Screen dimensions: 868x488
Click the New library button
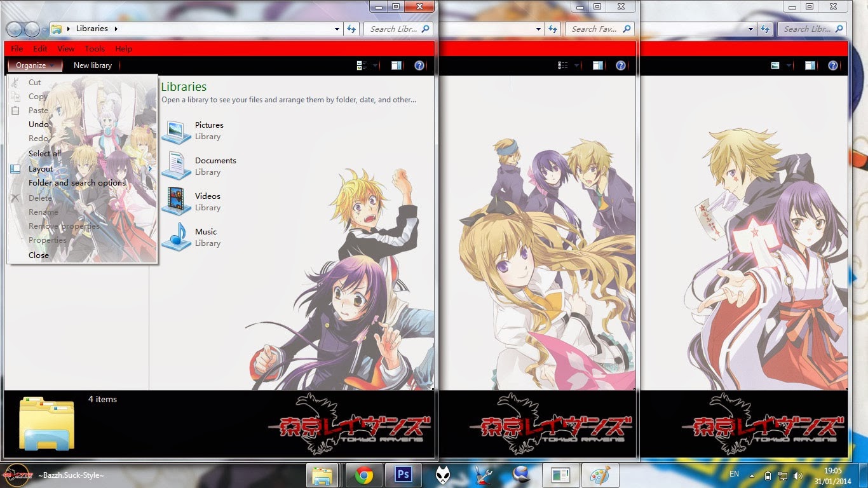93,65
